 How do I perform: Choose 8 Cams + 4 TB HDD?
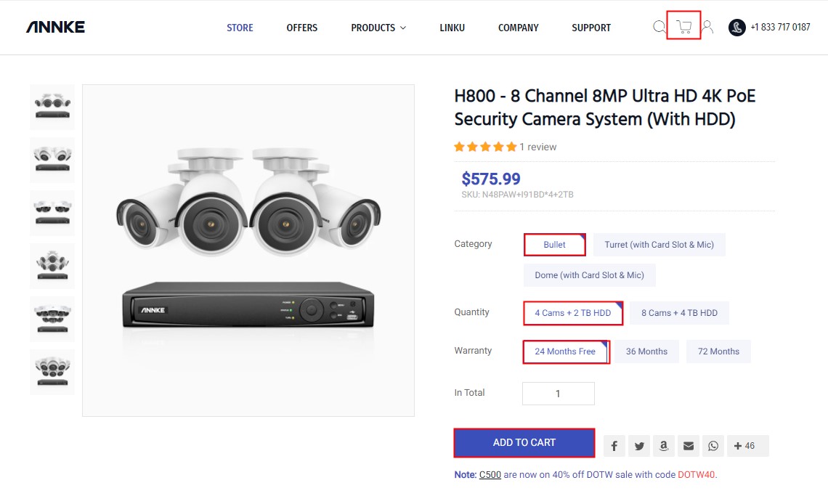680,313
